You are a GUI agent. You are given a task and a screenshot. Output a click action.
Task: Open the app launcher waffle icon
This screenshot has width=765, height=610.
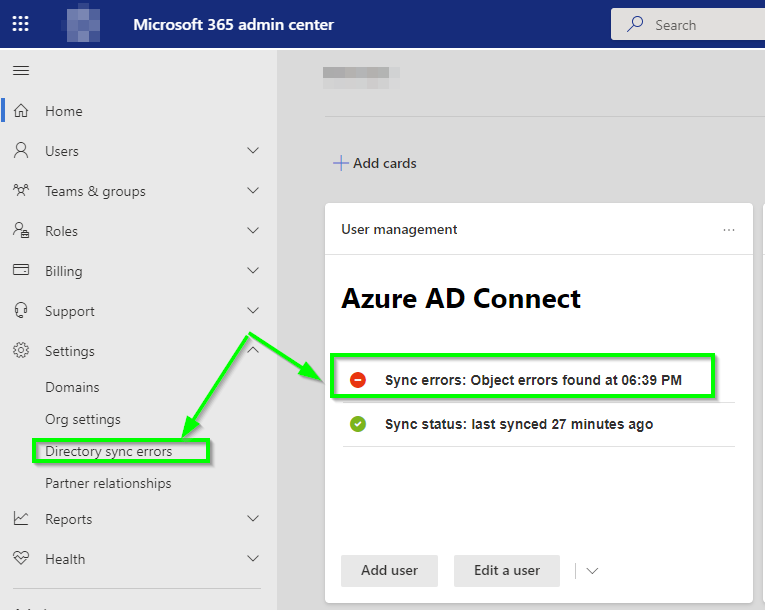(20, 23)
